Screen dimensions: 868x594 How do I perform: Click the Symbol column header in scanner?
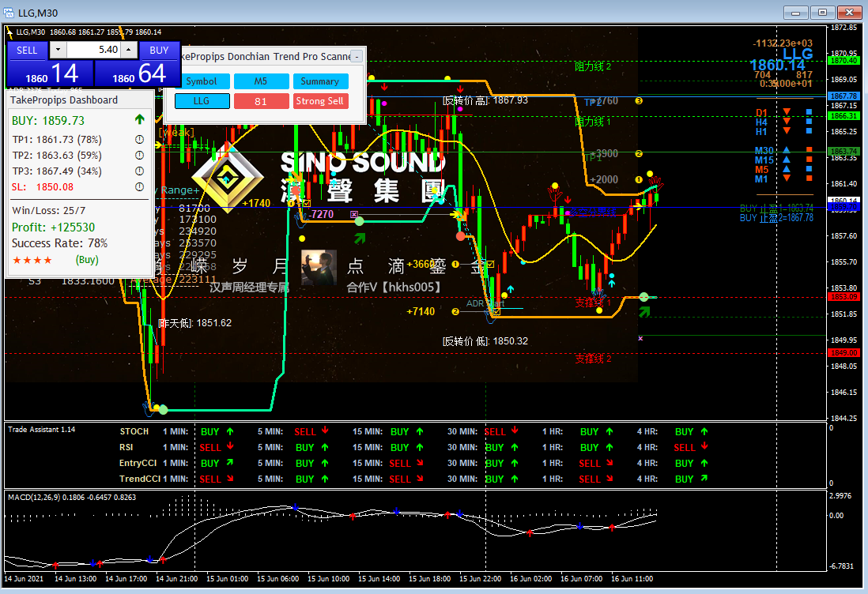click(202, 81)
